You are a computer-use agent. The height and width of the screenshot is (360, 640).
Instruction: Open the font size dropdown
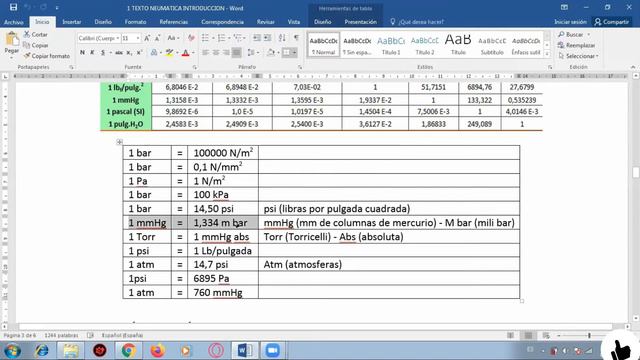coord(138,38)
